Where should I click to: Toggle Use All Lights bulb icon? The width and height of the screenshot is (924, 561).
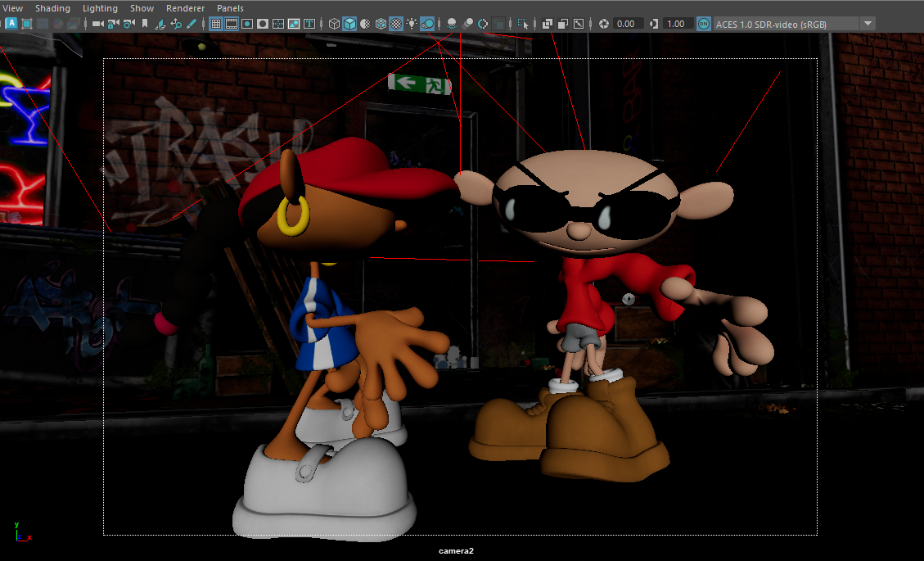[412, 24]
